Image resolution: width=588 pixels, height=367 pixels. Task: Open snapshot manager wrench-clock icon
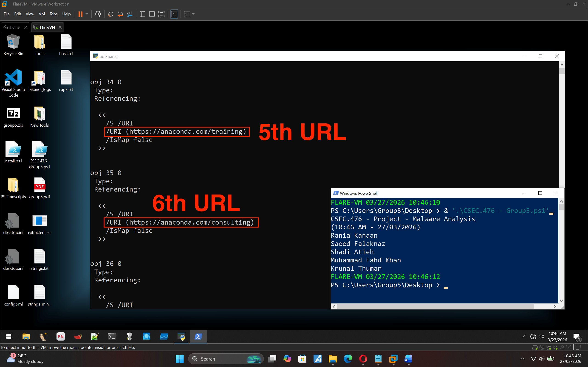pyautogui.click(x=130, y=14)
